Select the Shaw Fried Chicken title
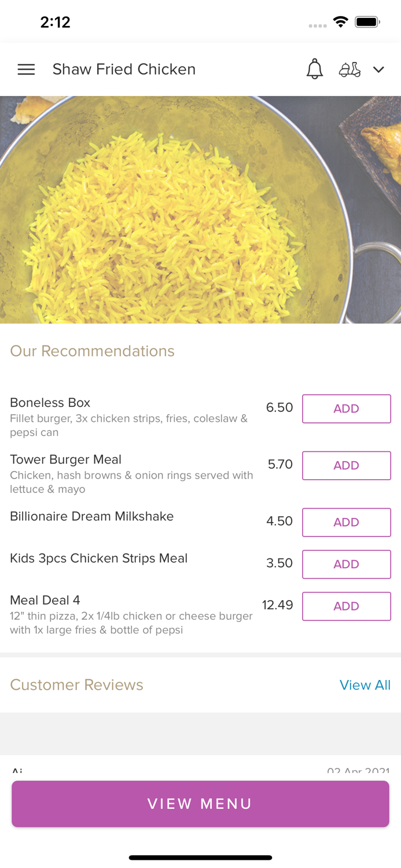The height and width of the screenshot is (868, 401). 124,69
